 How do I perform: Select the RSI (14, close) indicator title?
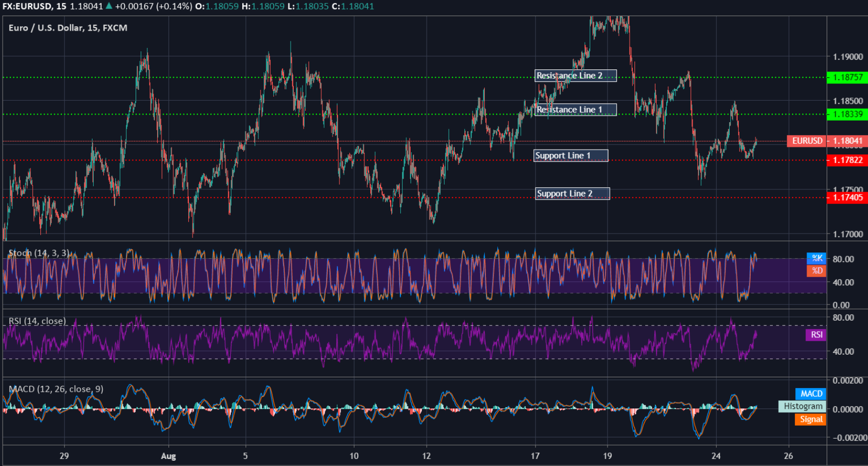37,321
